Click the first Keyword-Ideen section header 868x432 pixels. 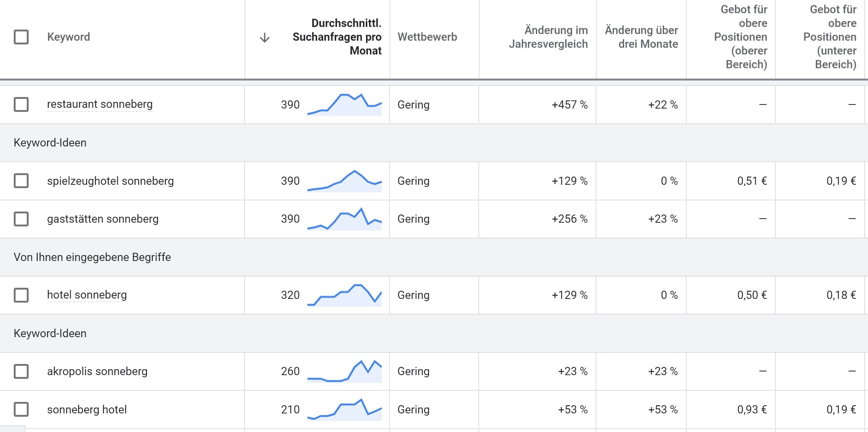(50, 142)
